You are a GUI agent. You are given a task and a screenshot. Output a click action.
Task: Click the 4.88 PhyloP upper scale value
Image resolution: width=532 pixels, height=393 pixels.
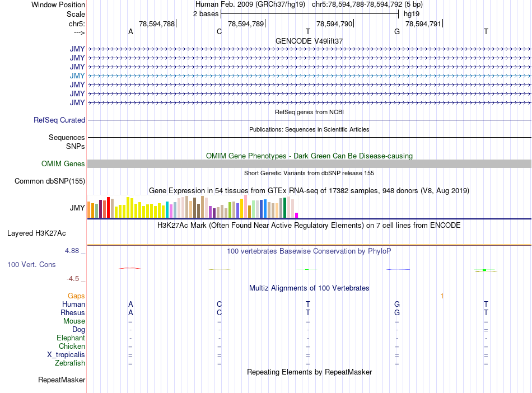pyautogui.click(x=72, y=251)
